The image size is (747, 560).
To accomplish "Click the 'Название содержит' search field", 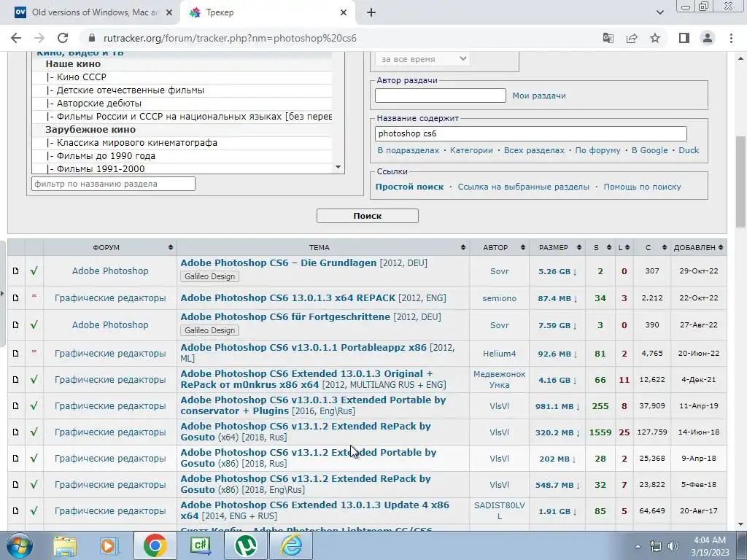I will coord(531,133).
